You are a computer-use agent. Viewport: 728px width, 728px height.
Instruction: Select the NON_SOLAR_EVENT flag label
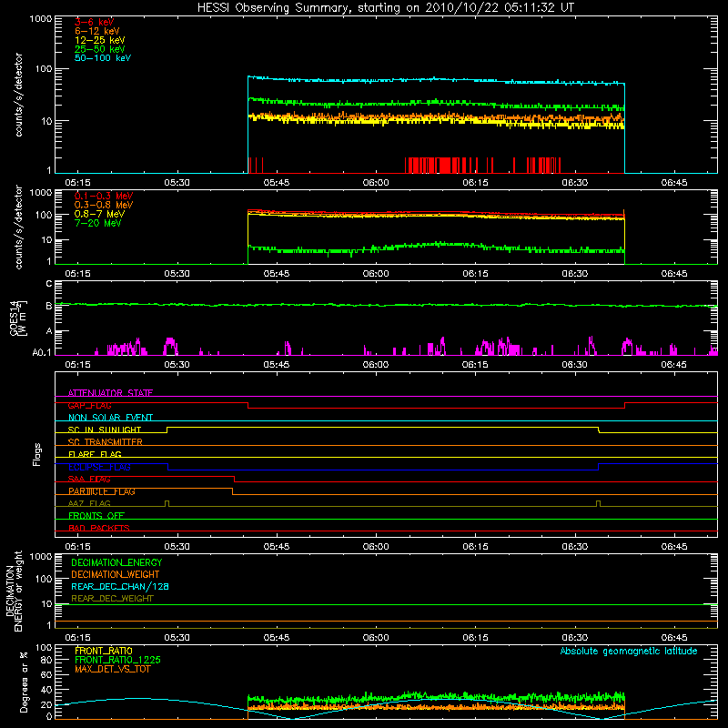click(110, 418)
